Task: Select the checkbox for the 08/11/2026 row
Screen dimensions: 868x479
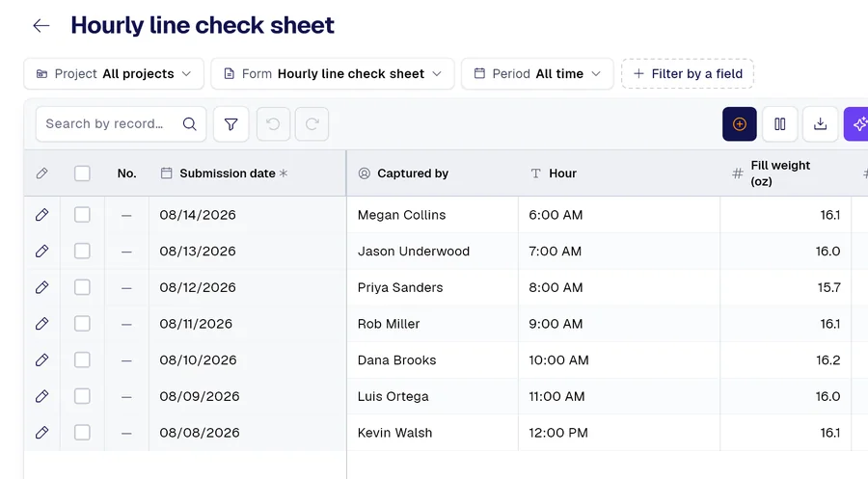Action: 83,324
